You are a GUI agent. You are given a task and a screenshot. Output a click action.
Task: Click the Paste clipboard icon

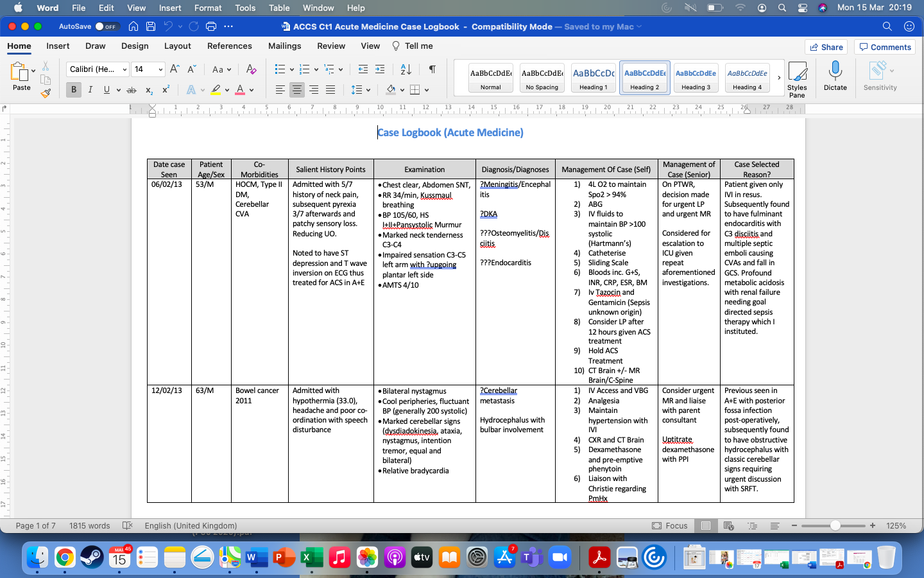coord(19,72)
